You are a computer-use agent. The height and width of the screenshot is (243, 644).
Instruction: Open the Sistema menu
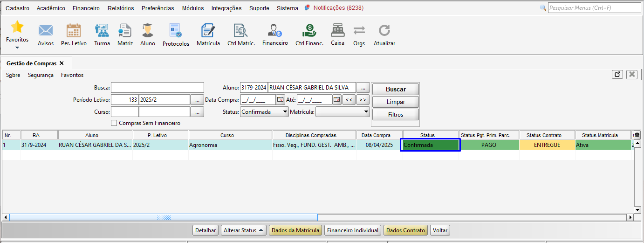point(287,8)
